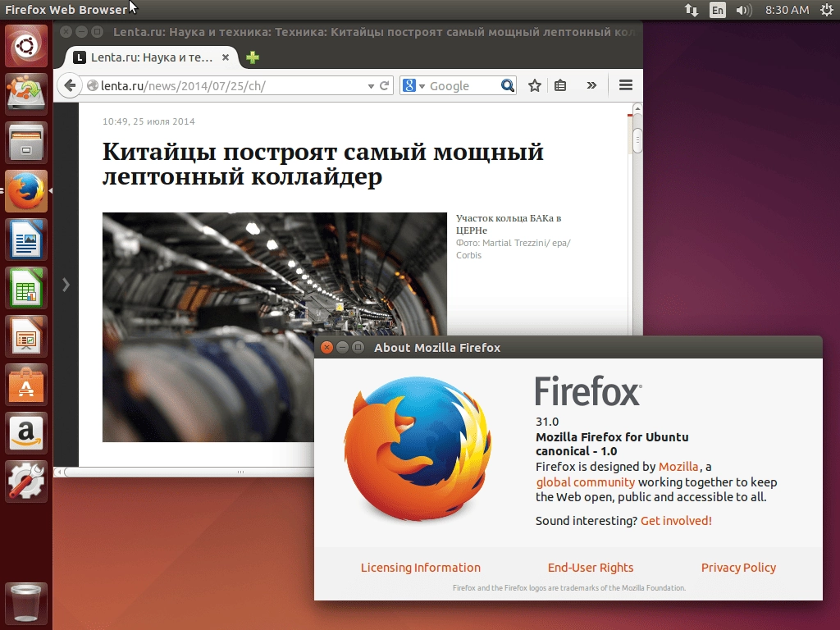Select the Lenta.ru tab
The height and width of the screenshot is (630, 840).
click(x=152, y=57)
